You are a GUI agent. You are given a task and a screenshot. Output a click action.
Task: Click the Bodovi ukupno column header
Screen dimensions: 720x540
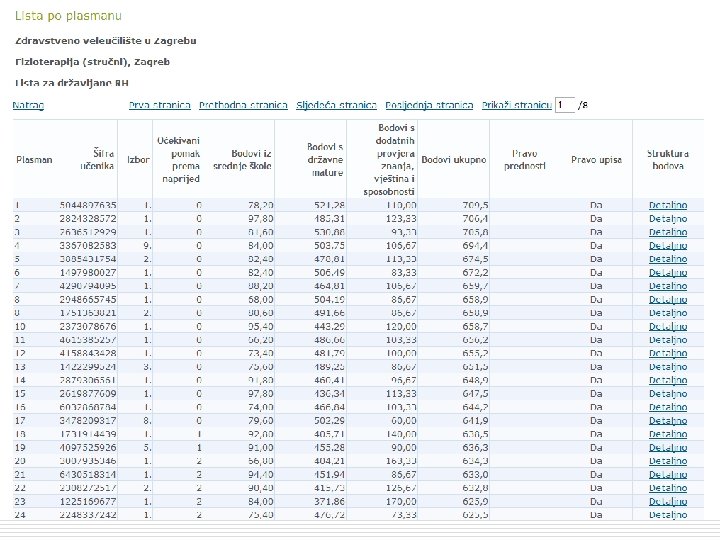(454, 159)
